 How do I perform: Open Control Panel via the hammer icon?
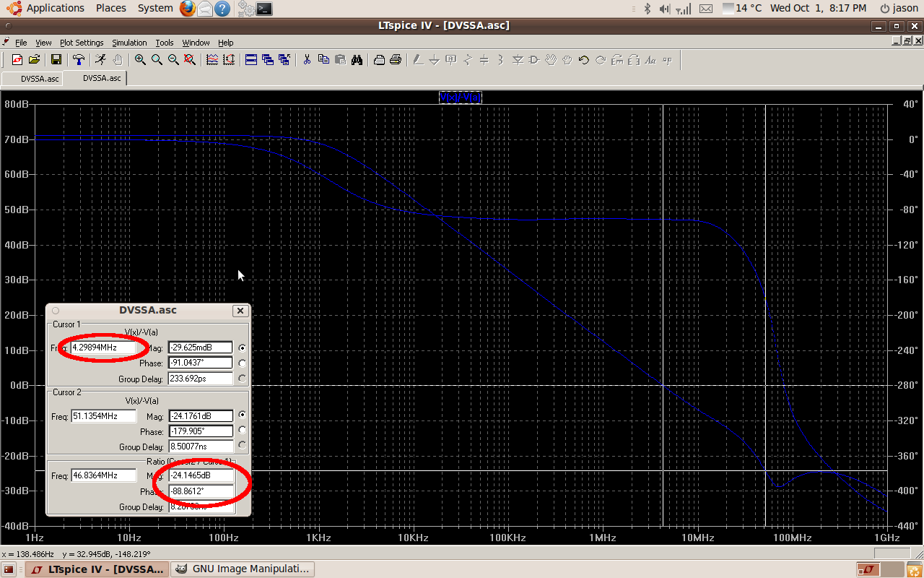click(x=79, y=60)
